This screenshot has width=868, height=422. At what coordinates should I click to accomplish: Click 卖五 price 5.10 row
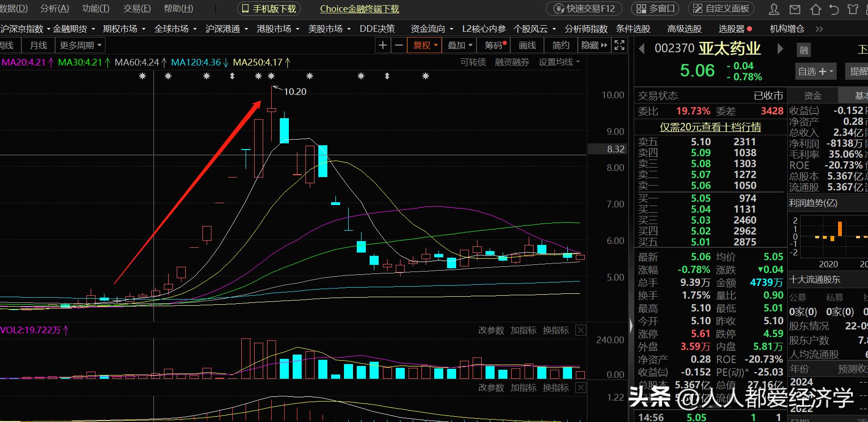click(710, 142)
